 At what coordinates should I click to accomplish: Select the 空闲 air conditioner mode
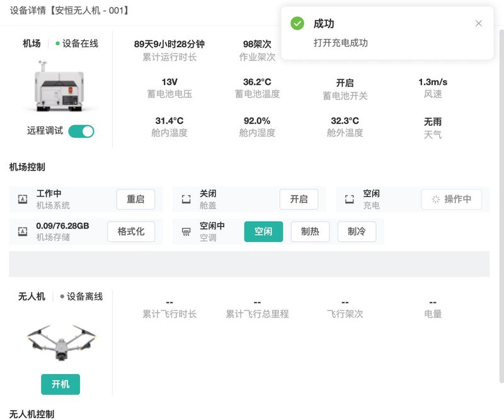263,232
